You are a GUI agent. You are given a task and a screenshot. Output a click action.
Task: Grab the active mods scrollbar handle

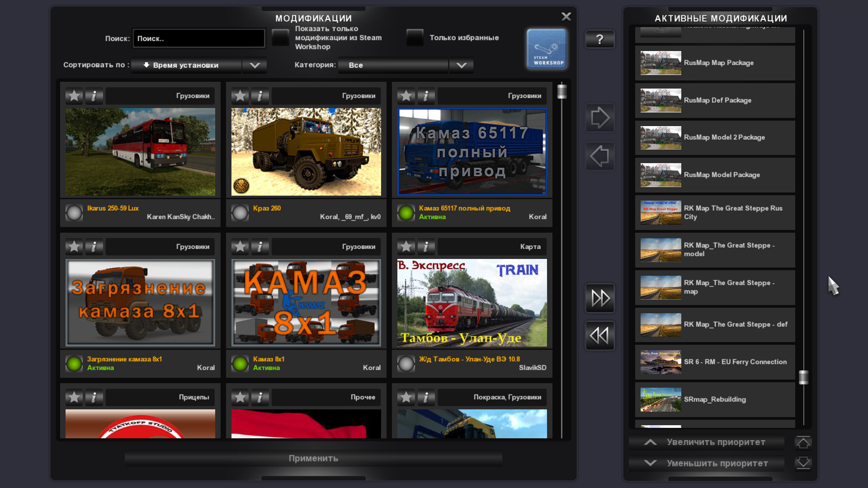pos(803,377)
